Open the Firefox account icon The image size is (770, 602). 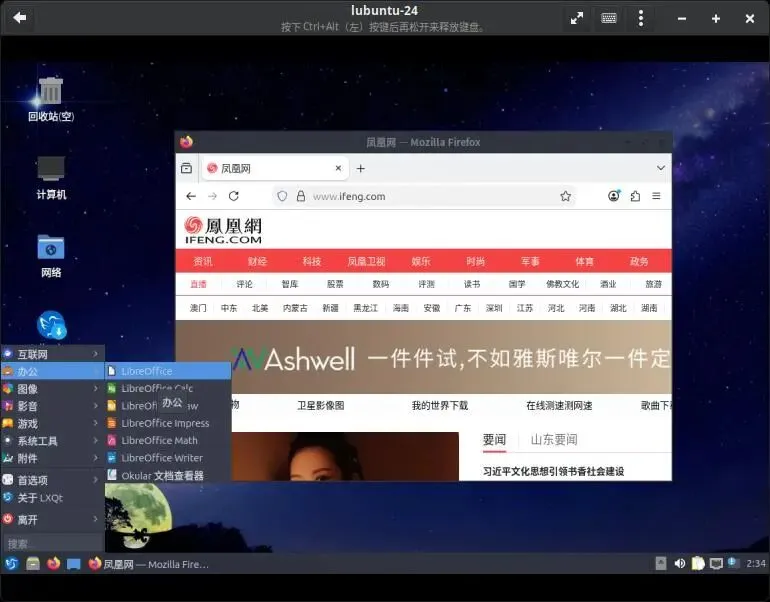coord(614,196)
